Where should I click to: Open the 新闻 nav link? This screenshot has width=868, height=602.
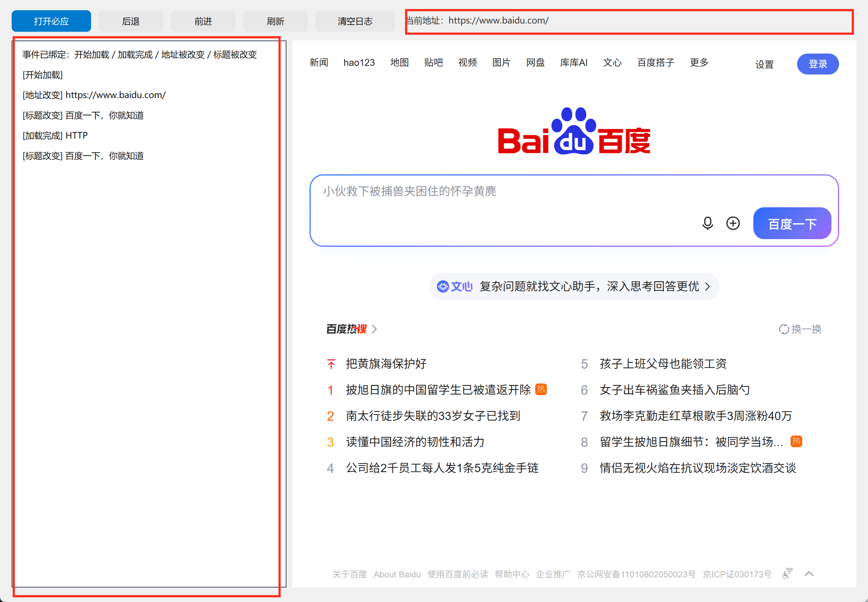coord(319,63)
